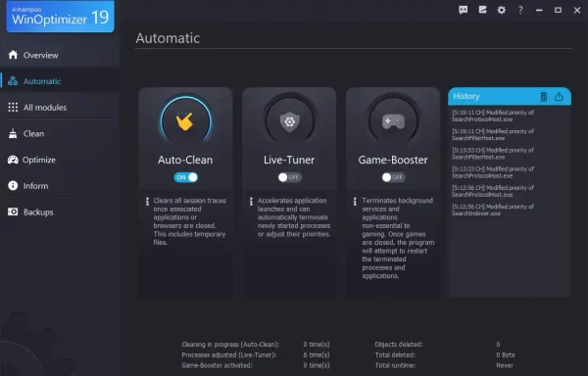The image size is (588, 376).
Task: Click the info icon beside Game-Booster description
Action: point(355,202)
